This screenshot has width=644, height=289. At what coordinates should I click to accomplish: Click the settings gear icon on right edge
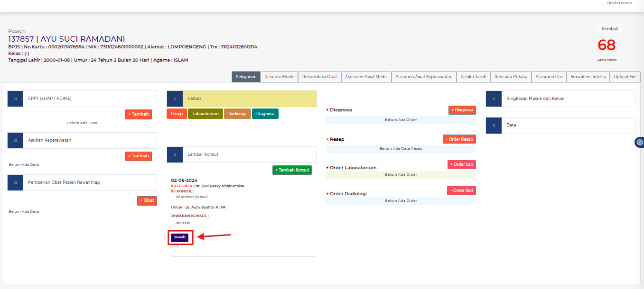[640, 142]
